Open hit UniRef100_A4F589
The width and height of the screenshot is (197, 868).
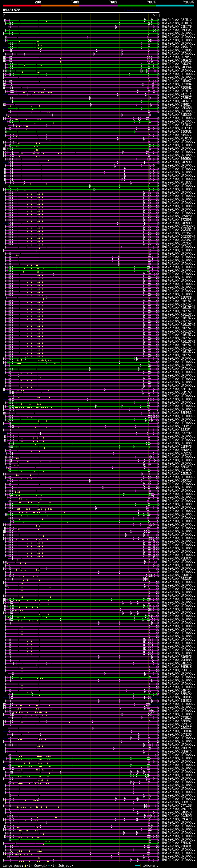(x=176, y=223)
